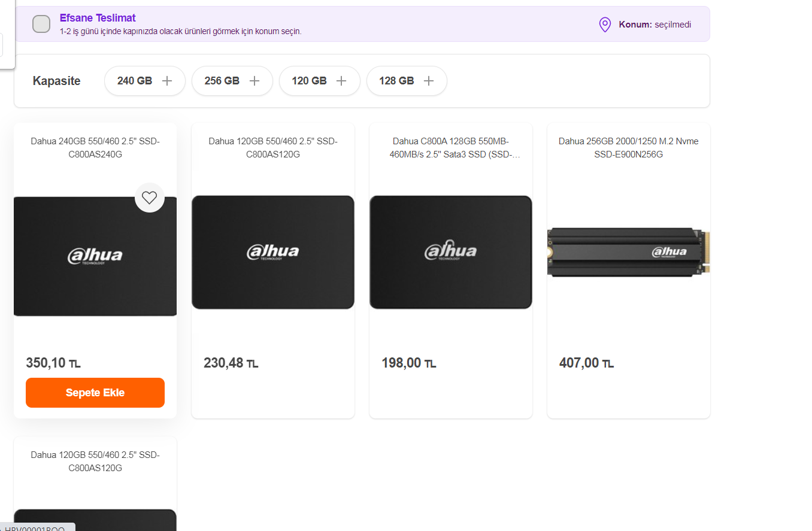Click the SSD image above the 230,48 TL price
Viewport: 812px width, 531px height.
[273, 253]
